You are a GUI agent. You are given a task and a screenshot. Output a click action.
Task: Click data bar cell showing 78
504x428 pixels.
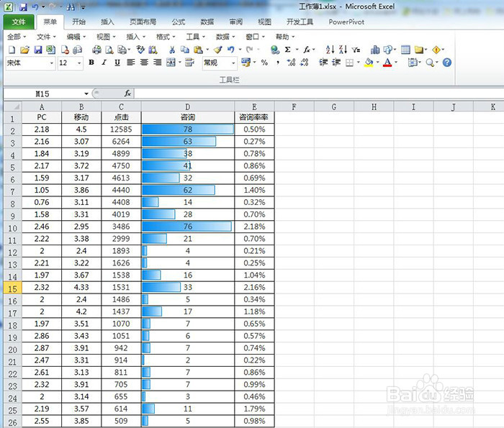(188, 129)
